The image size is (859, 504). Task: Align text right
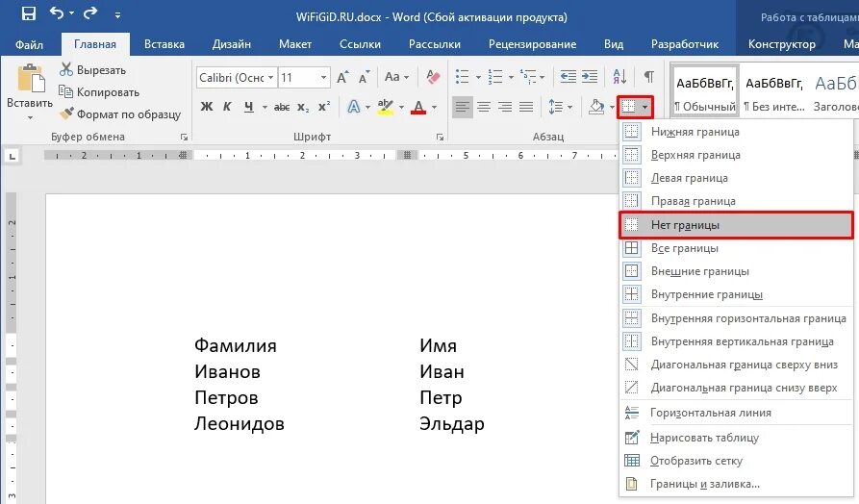point(505,107)
